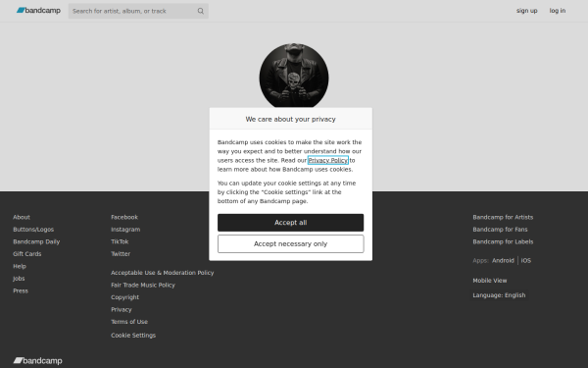
Task: Focus the artist, album, or track search field
Action: [138, 11]
